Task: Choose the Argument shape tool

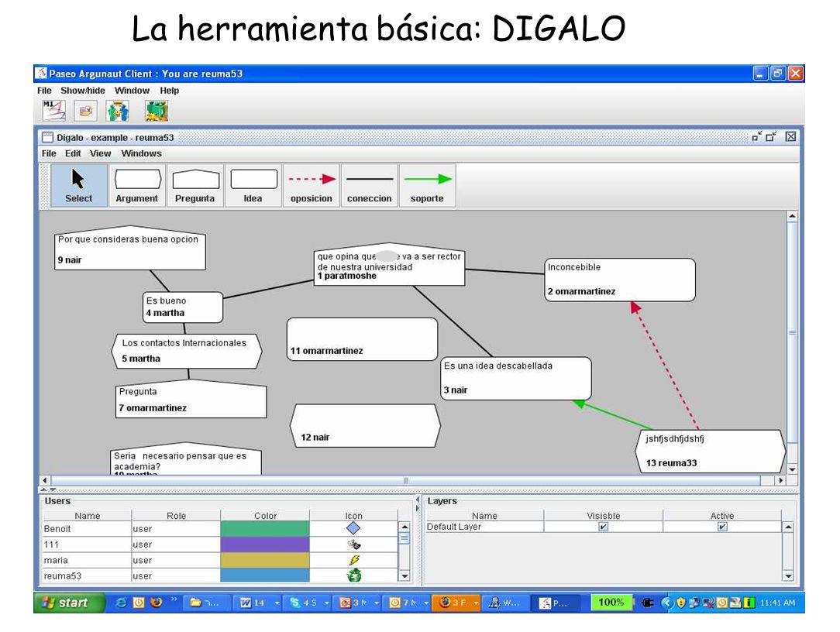Action: pyautogui.click(x=137, y=185)
